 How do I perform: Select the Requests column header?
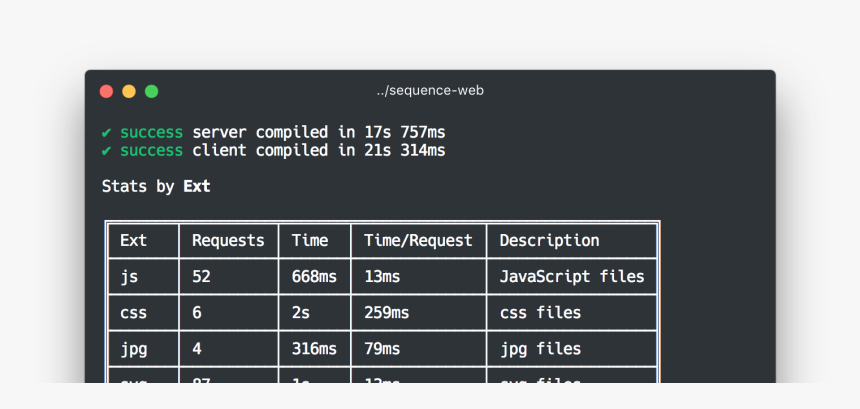[228, 241]
